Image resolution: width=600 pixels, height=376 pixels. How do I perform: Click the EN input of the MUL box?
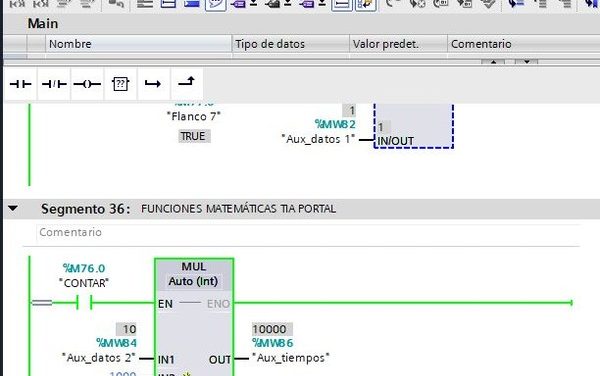click(165, 304)
